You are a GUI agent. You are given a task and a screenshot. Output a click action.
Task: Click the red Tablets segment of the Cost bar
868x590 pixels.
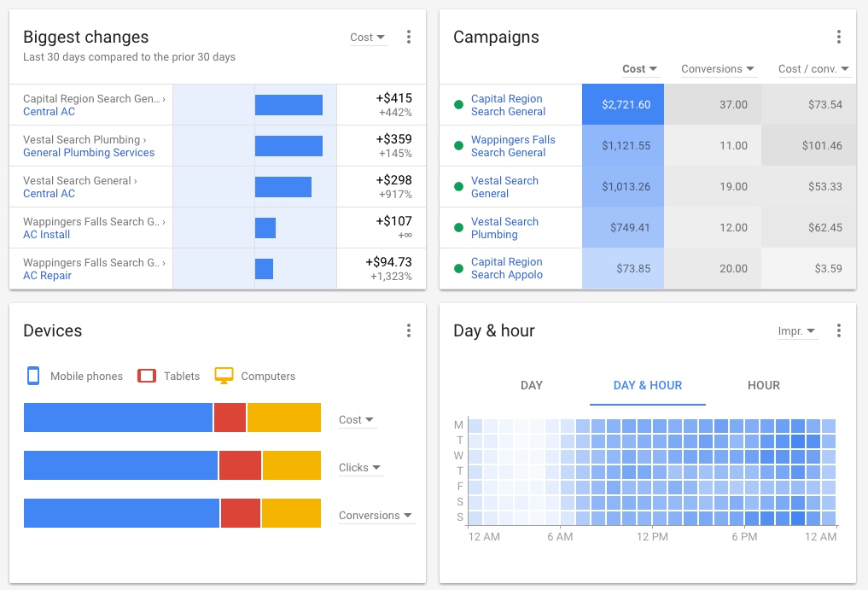[230, 418]
